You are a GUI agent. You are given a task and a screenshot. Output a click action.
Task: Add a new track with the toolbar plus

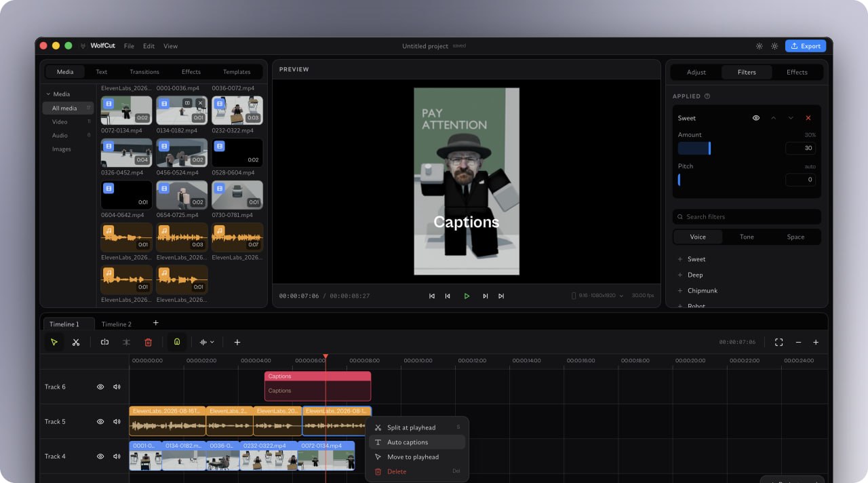pyautogui.click(x=237, y=343)
